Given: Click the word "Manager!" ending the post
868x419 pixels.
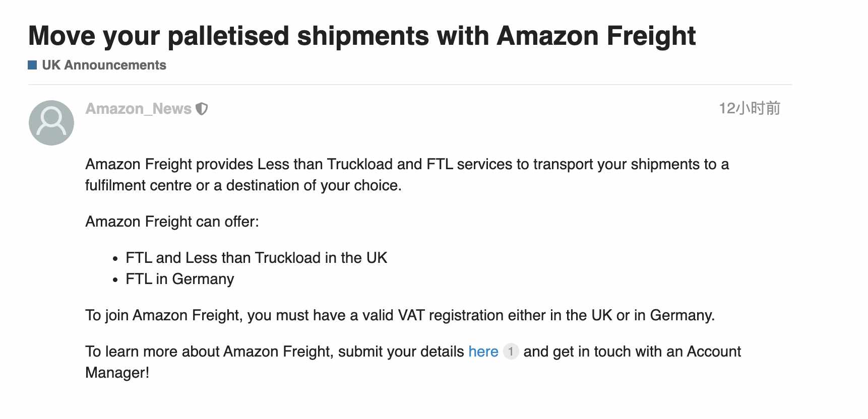Looking at the screenshot, I should tap(117, 373).
